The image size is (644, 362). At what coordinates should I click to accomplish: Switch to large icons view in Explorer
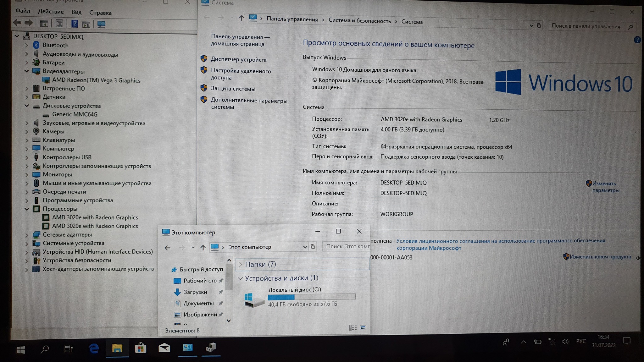[363, 328]
